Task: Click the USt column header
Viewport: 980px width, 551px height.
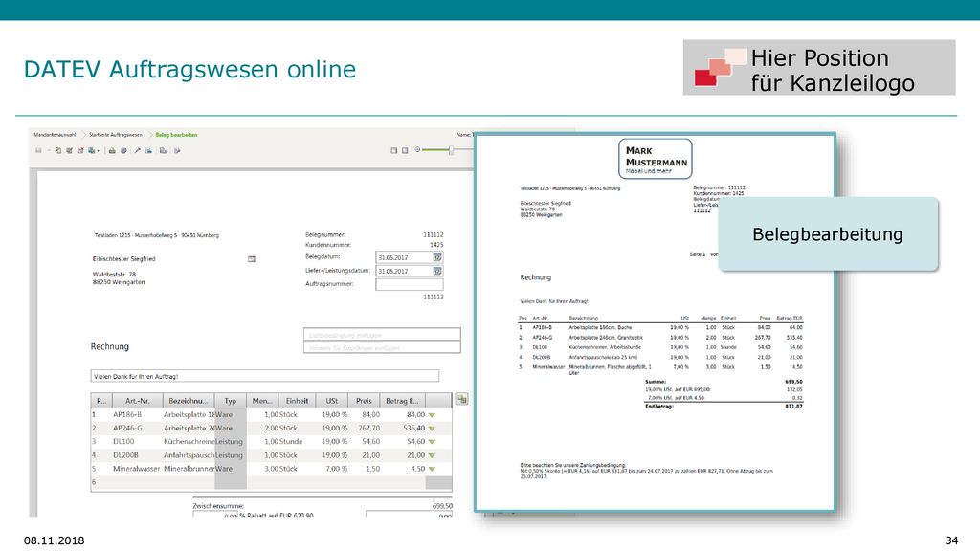Action: pyautogui.click(x=332, y=401)
